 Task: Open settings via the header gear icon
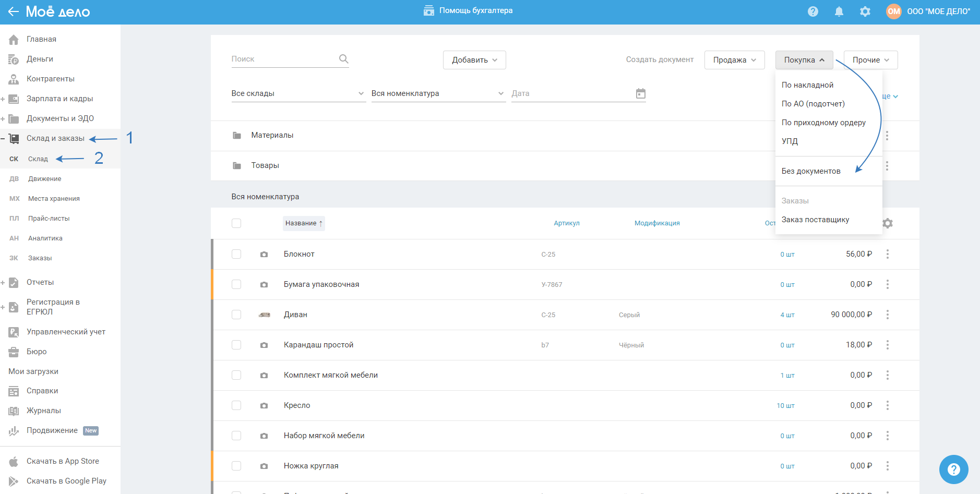point(865,11)
